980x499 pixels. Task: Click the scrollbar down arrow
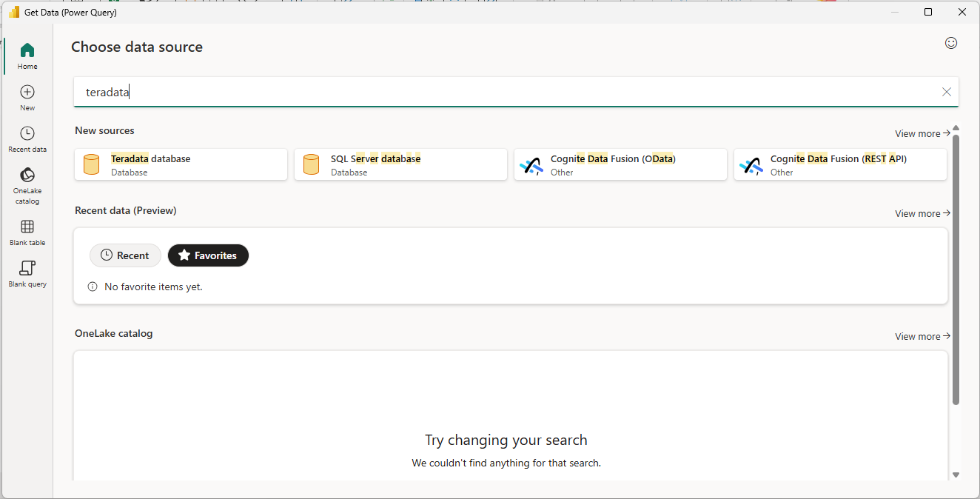956,475
